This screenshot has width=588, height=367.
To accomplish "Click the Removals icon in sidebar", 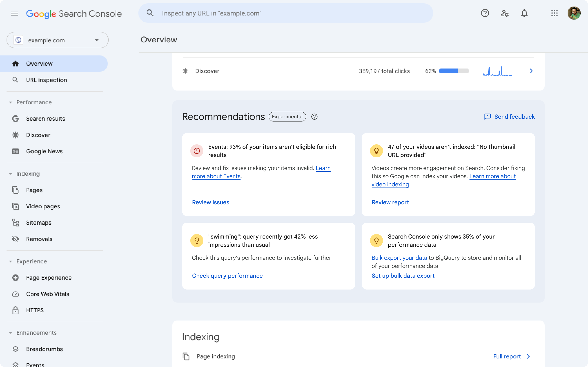I will click(x=15, y=239).
